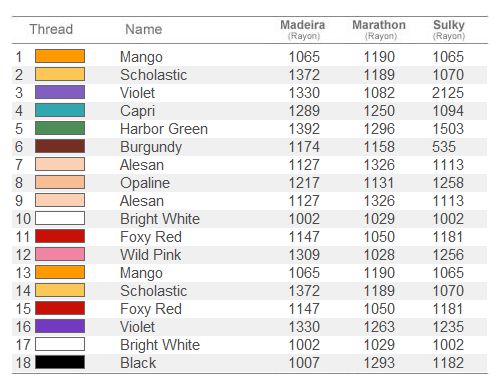Select the Scholastic name in row 14
Viewport: 500px width, 384px height.
coord(154,291)
